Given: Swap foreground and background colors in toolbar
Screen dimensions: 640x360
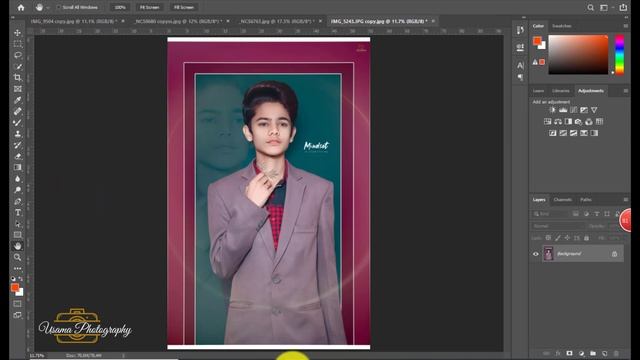Looking at the screenshot, I should tap(21, 279).
